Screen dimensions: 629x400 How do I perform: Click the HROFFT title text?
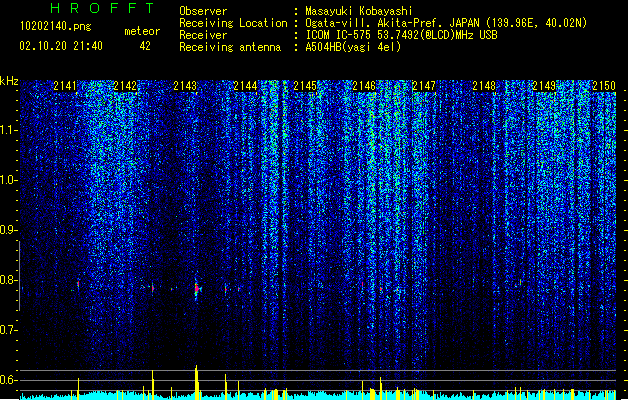coord(102,8)
